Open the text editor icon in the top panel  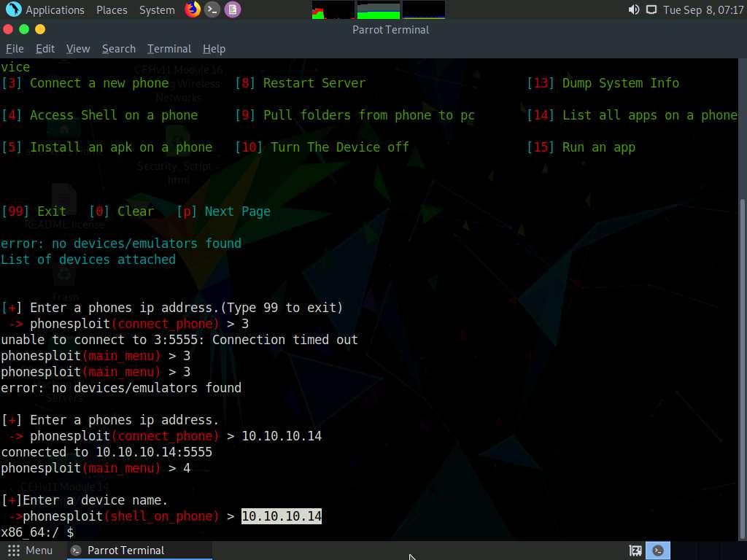coord(233,9)
